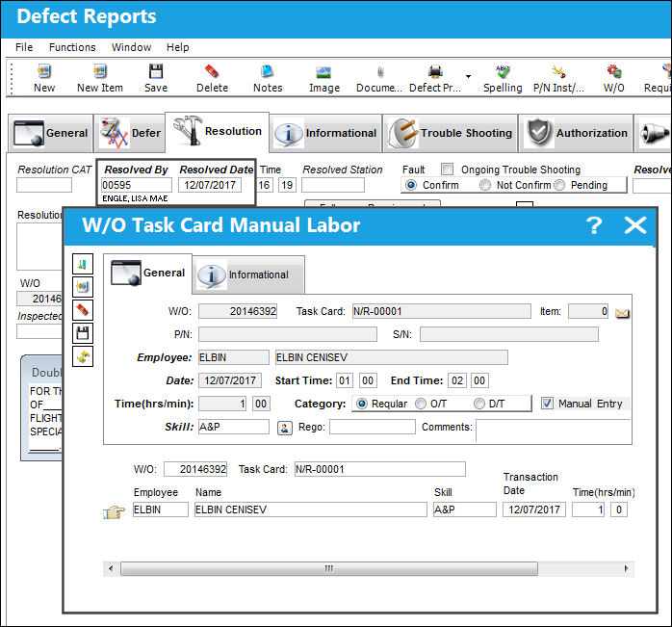Toggle the Ongoing Trouble Shooting checkbox
This screenshot has width=672, height=627.
tap(447, 169)
